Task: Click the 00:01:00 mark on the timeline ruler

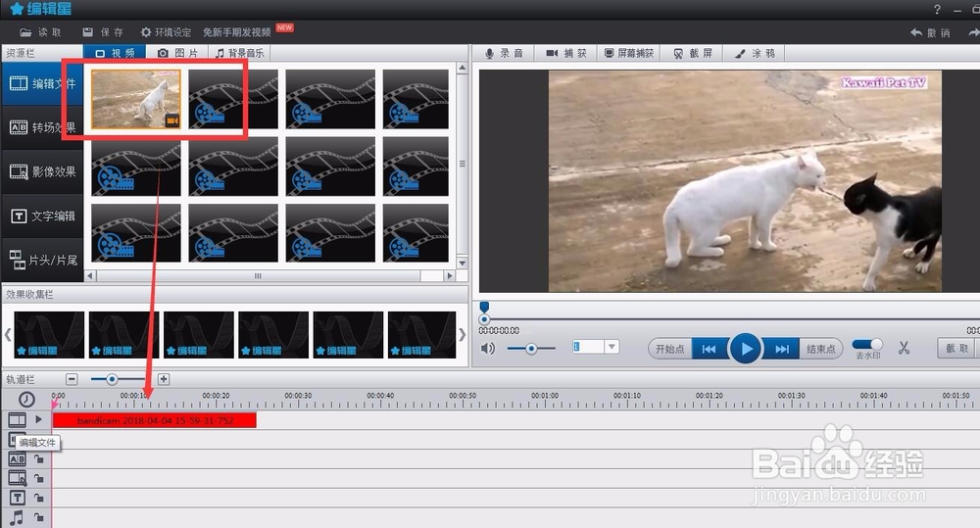Action: click(x=545, y=396)
